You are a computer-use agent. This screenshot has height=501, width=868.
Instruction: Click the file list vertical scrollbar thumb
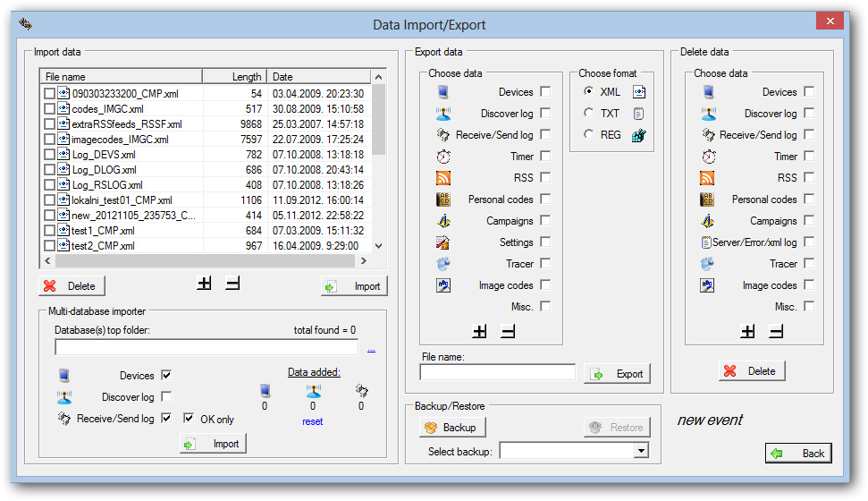point(379,120)
